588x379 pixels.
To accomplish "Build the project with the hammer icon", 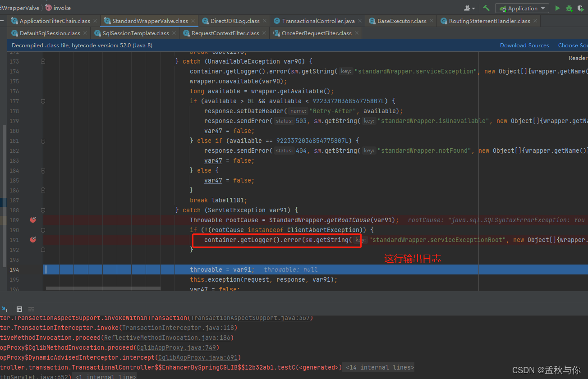I will click(x=486, y=8).
